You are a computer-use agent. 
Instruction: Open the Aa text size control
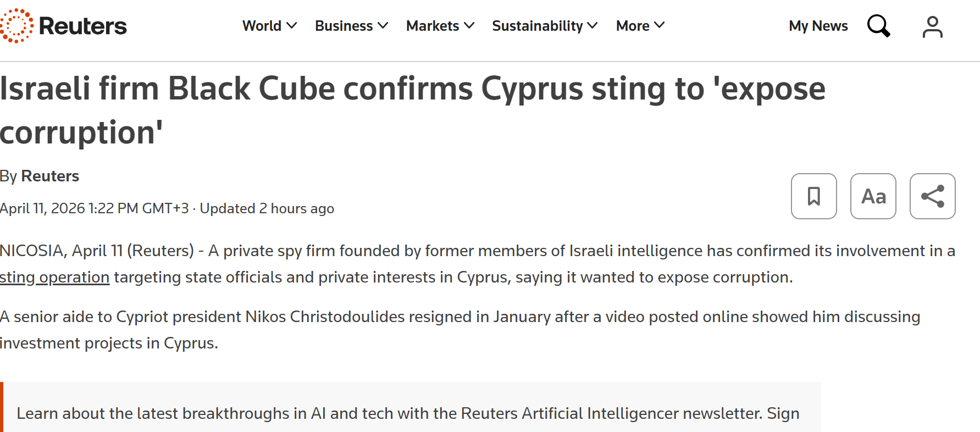pos(873,196)
